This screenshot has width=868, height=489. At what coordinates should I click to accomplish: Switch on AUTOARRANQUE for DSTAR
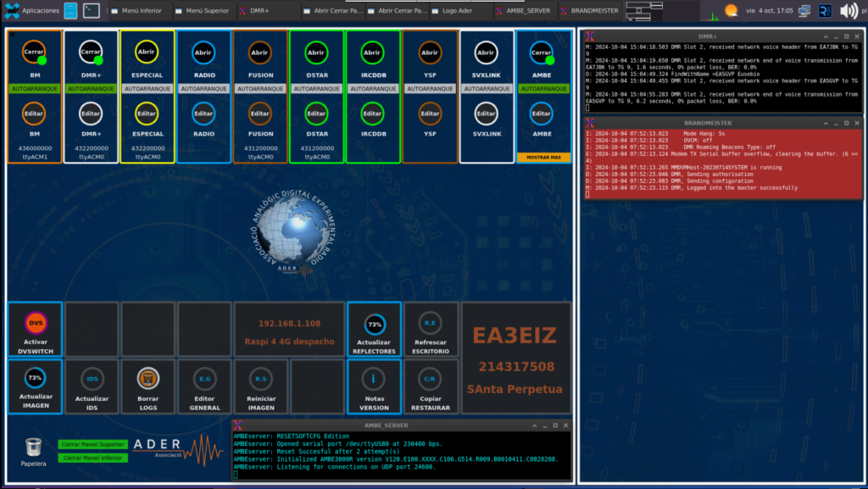click(317, 88)
